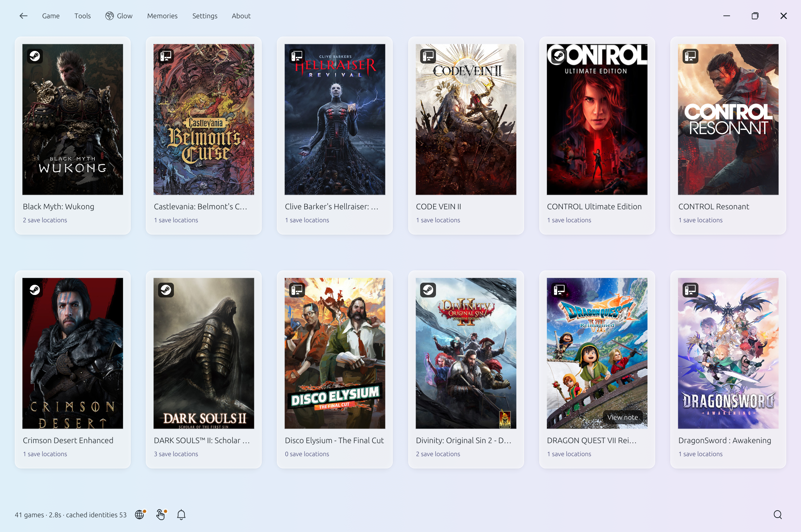Click '2 save locations' under Divinity: Original Sin 2
Screen dimensions: 801x532
(x=438, y=454)
